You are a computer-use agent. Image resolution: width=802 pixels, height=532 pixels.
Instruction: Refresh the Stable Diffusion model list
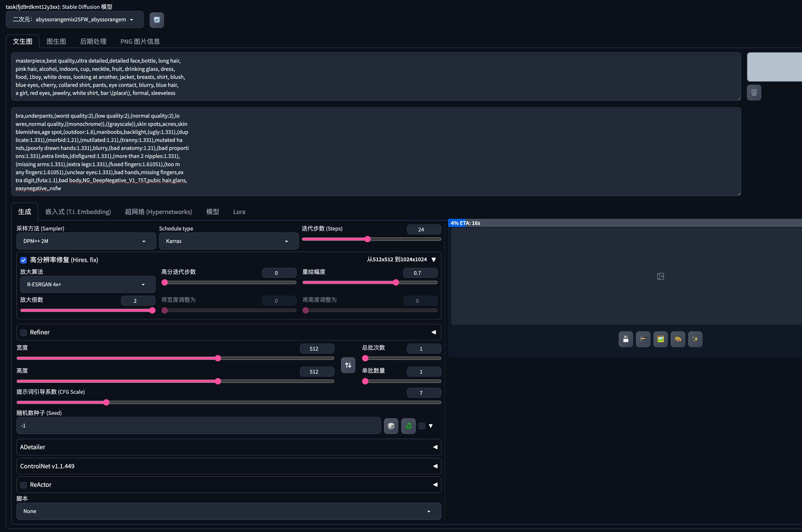click(156, 20)
